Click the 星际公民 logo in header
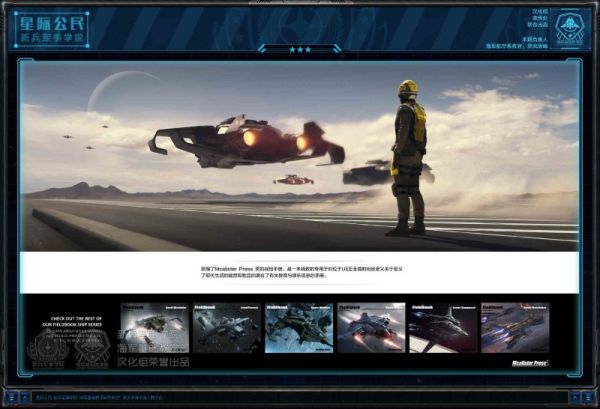 click(51, 19)
